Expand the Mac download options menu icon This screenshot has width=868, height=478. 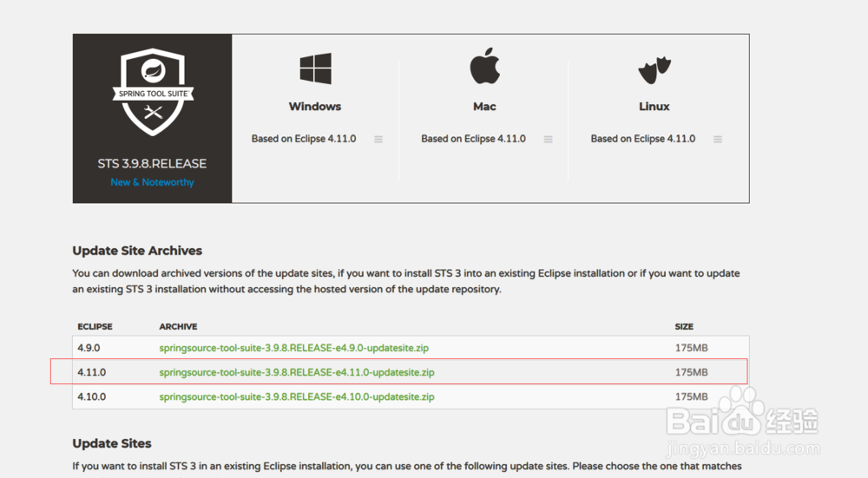548,139
